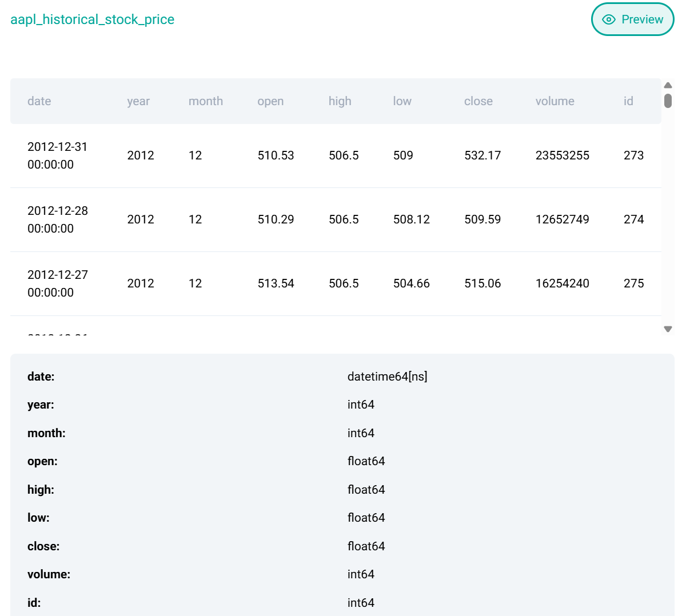Click the open column header
The image size is (678, 616).
270,101
